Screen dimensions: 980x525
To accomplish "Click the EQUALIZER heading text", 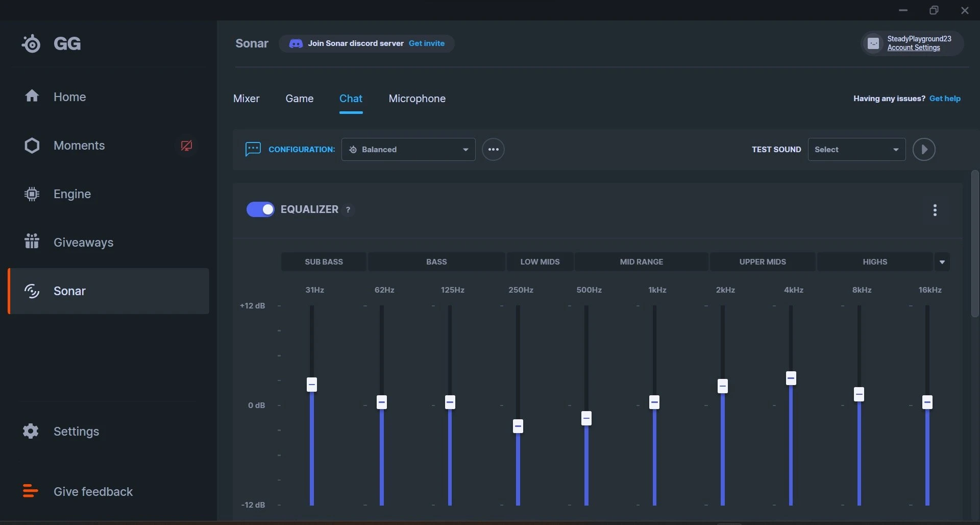I will click(309, 209).
